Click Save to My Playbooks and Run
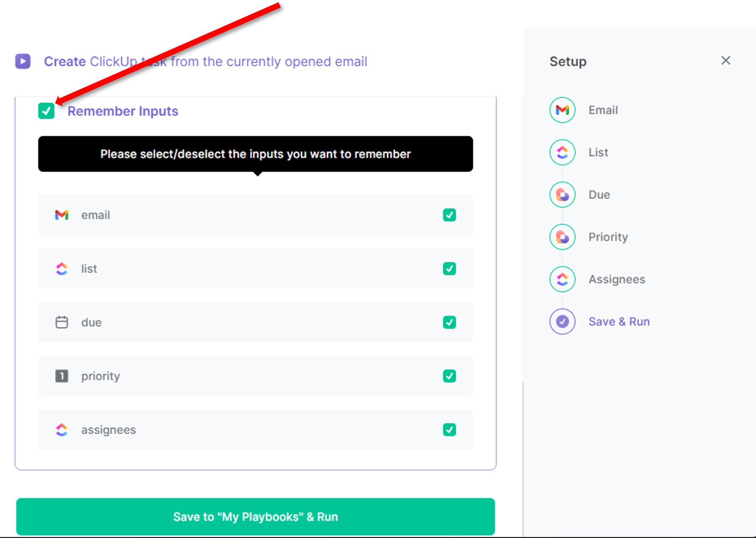Viewport: 756px width, 538px height. pyautogui.click(x=256, y=517)
